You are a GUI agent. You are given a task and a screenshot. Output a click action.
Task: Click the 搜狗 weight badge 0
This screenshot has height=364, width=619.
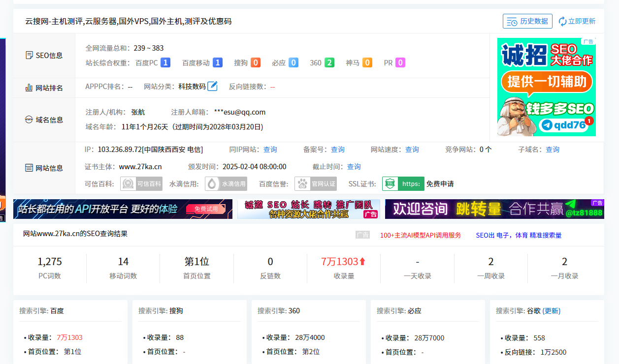click(x=255, y=62)
